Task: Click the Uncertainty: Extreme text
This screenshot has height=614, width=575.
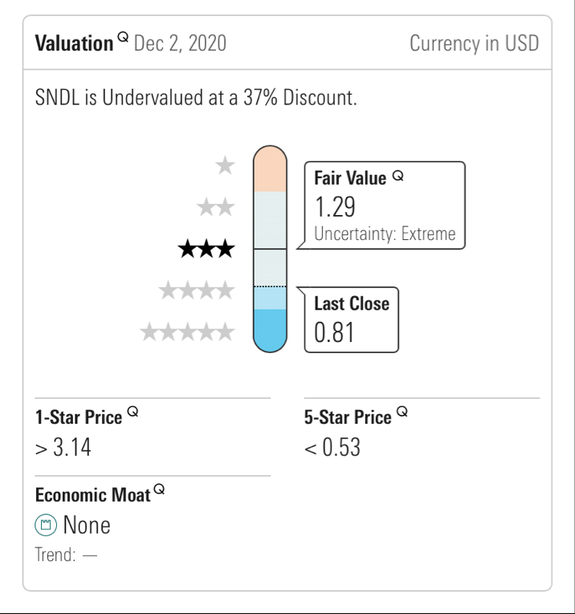Action: [x=385, y=234]
